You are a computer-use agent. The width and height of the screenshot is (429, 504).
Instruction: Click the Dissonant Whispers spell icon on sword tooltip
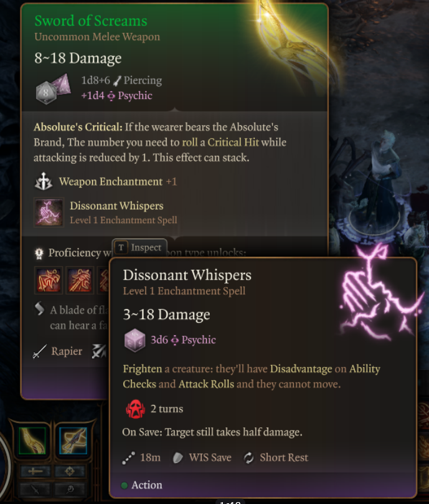[49, 212]
